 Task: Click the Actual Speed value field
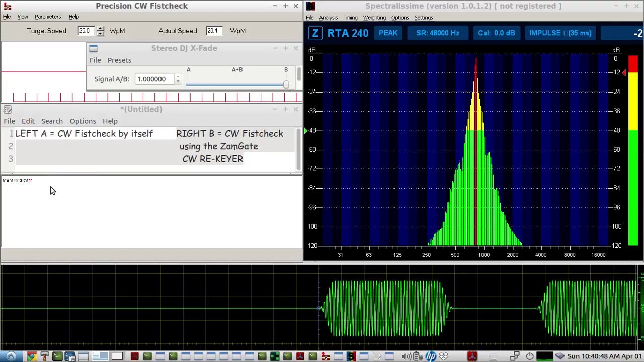tap(215, 31)
